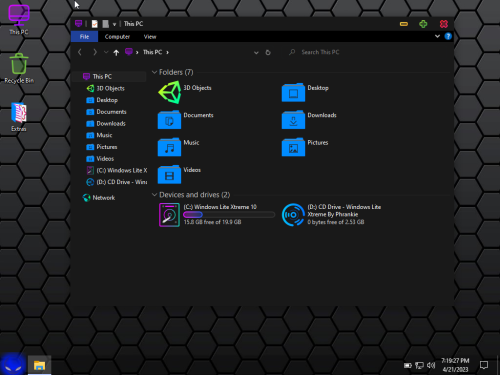
Task: Open the Start menu button
Action: point(13,364)
